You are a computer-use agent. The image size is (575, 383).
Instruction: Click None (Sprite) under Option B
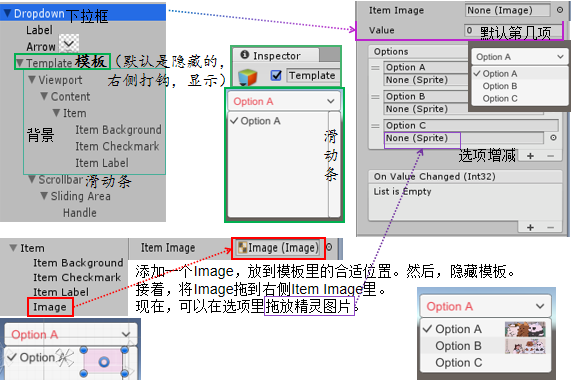(x=425, y=109)
